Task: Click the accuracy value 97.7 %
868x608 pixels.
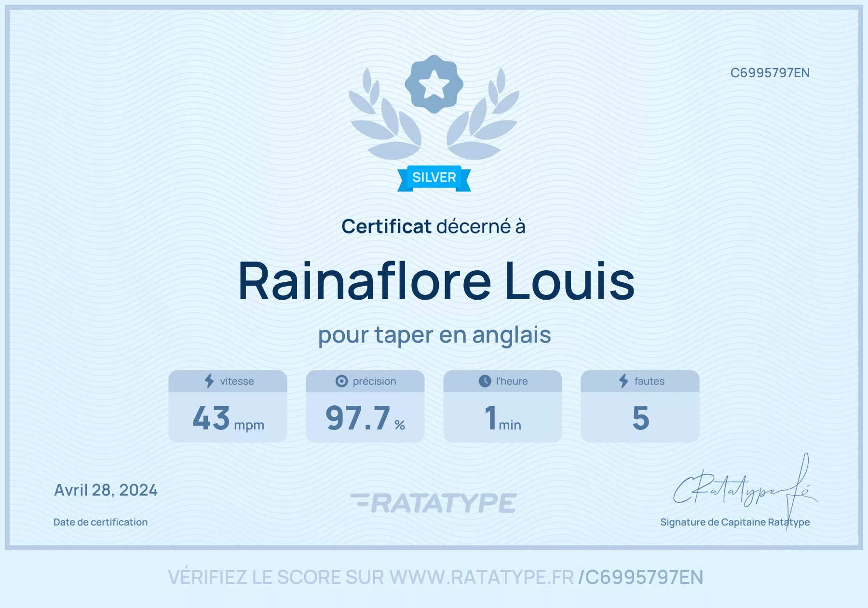Action: pos(365,418)
